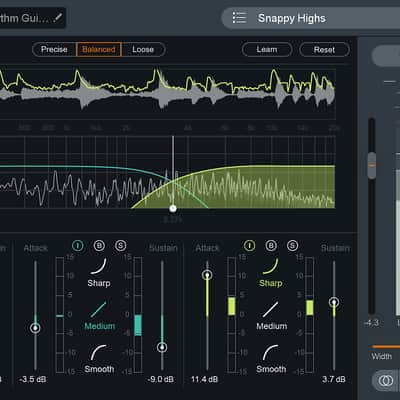Select Sharp curve icon in teal band
Viewport: 400px width, 400px height.
click(x=99, y=266)
